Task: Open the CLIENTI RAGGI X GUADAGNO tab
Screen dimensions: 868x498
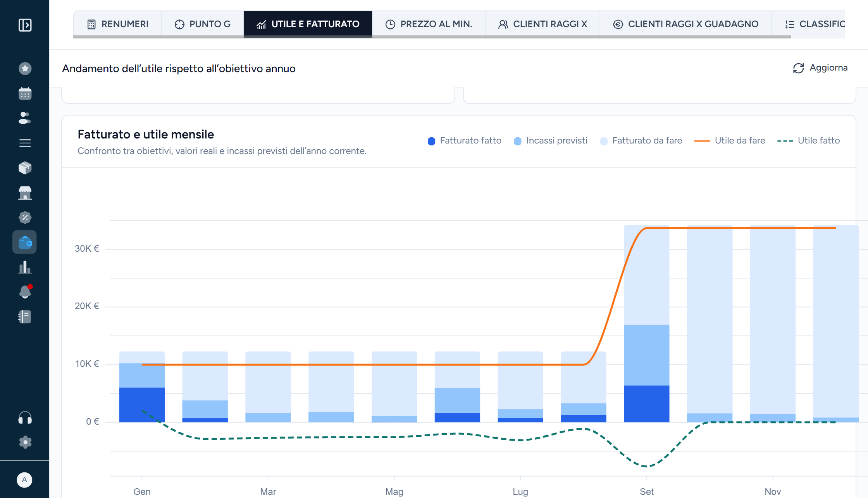Action: (x=685, y=24)
